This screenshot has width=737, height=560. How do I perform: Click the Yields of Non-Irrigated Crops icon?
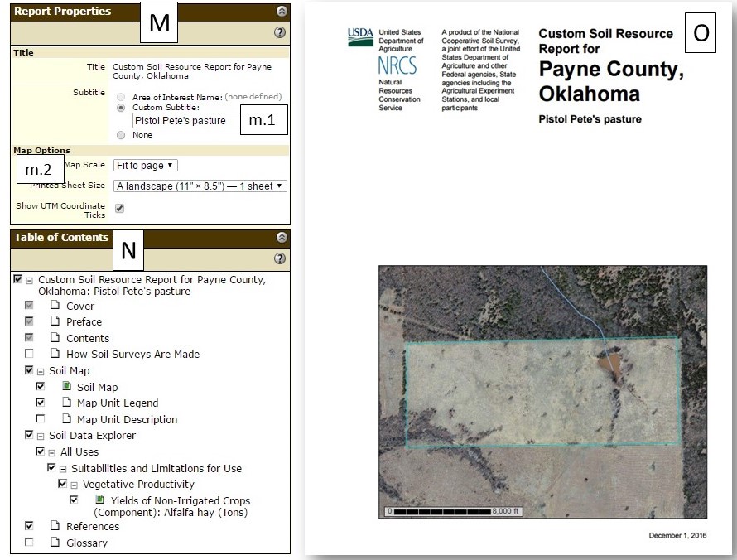coord(99,500)
